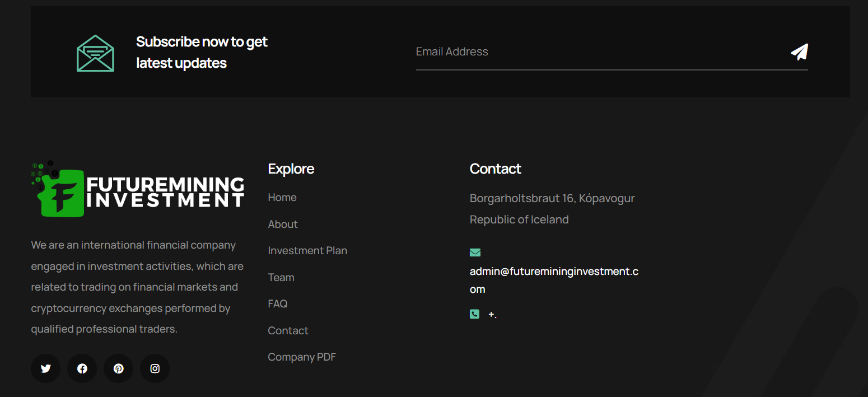Click the Futuremining Investment logo

(138, 189)
